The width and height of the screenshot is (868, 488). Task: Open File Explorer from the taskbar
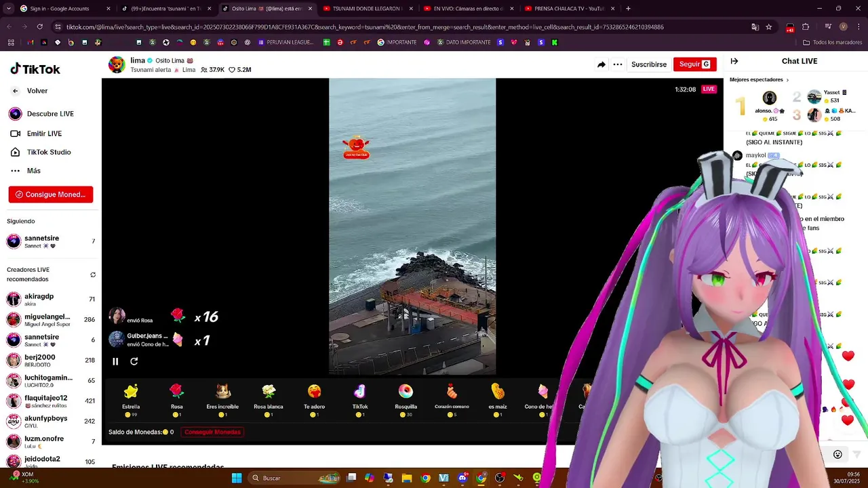[x=407, y=479]
